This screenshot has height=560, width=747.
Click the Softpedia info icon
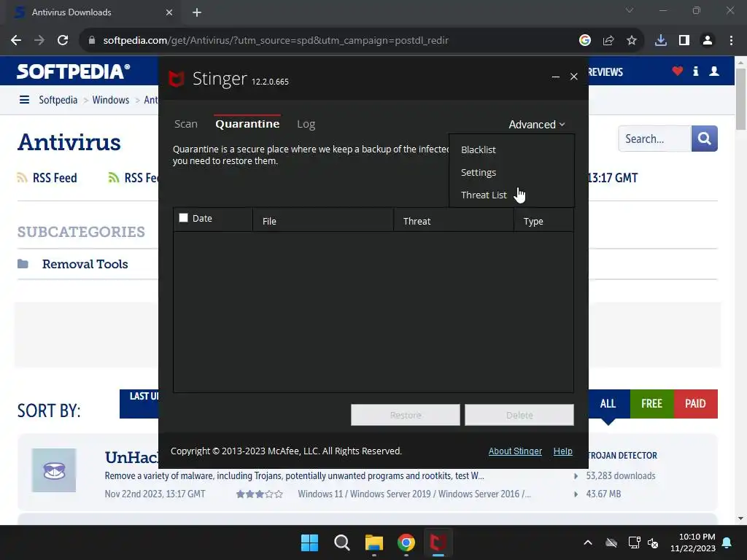tap(695, 71)
